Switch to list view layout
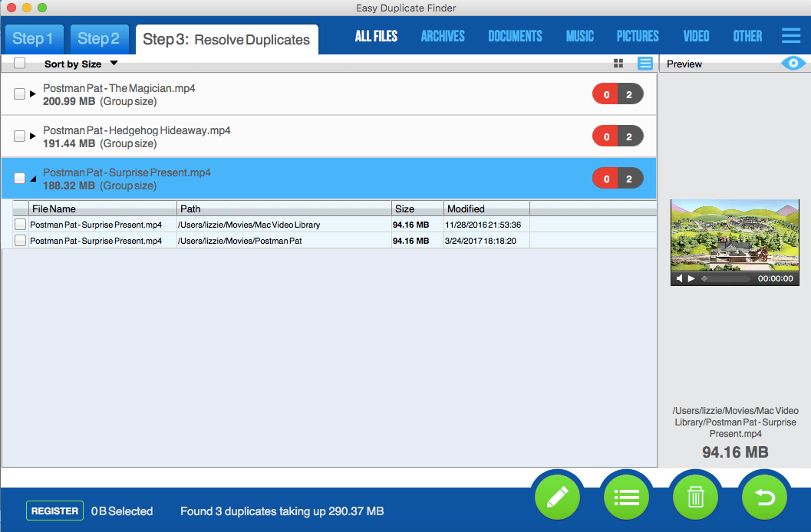The height and width of the screenshot is (532, 811). (x=645, y=64)
